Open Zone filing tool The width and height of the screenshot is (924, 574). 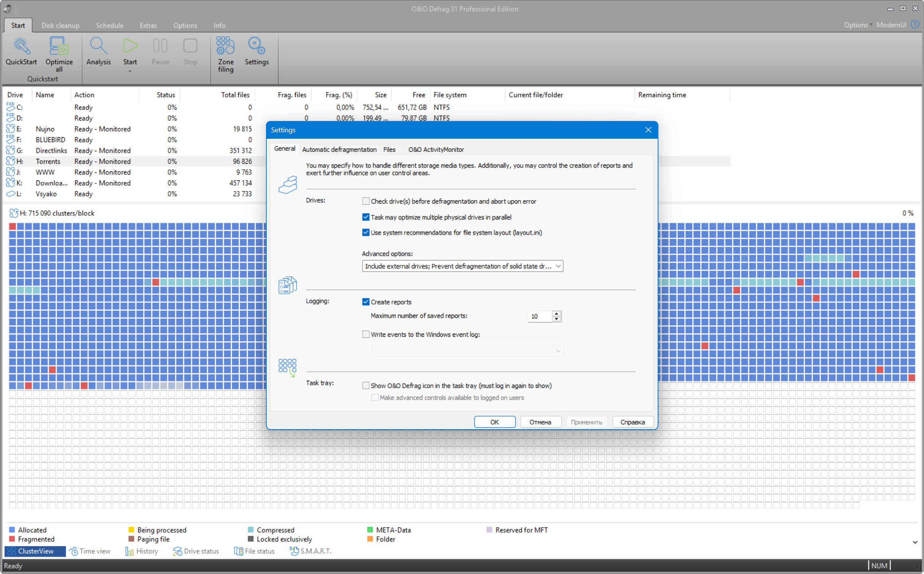(225, 54)
